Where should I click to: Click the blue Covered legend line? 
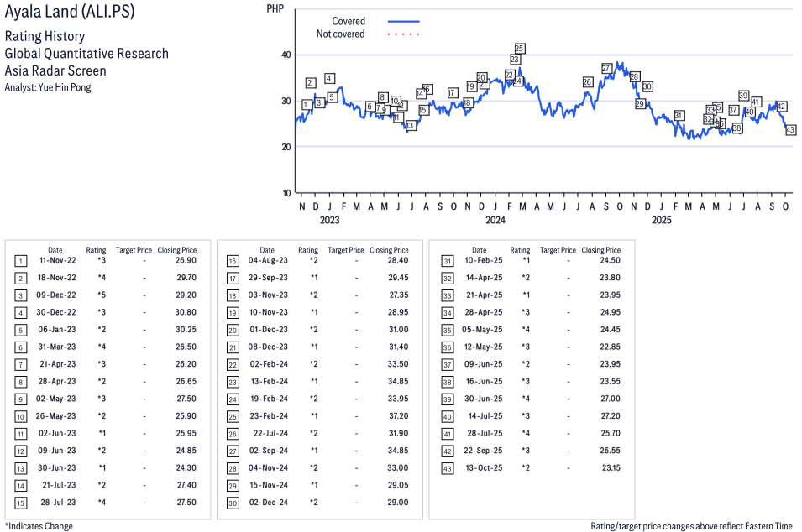[x=403, y=21]
